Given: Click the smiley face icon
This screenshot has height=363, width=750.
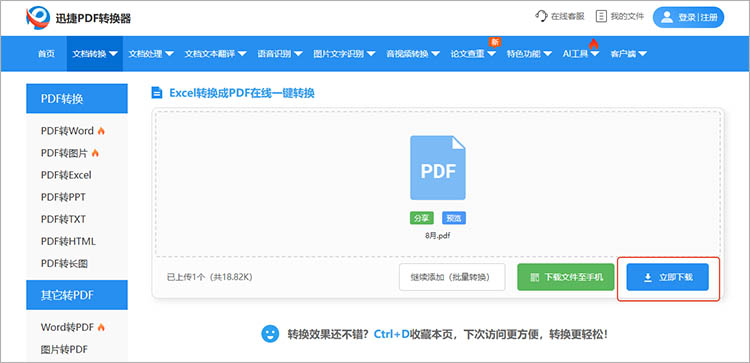Looking at the screenshot, I should pyautogui.click(x=270, y=333).
